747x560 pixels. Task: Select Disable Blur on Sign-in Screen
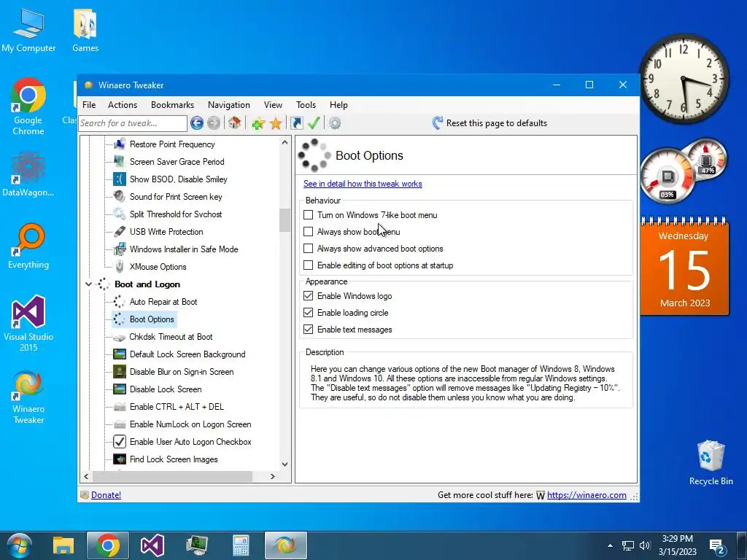182,372
